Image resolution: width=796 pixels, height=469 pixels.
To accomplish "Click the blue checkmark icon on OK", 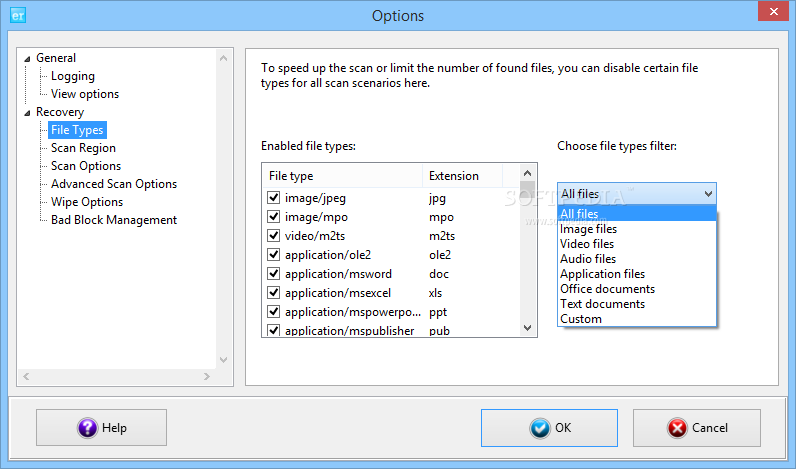I will pyautogui.click(x=541, y=428).
